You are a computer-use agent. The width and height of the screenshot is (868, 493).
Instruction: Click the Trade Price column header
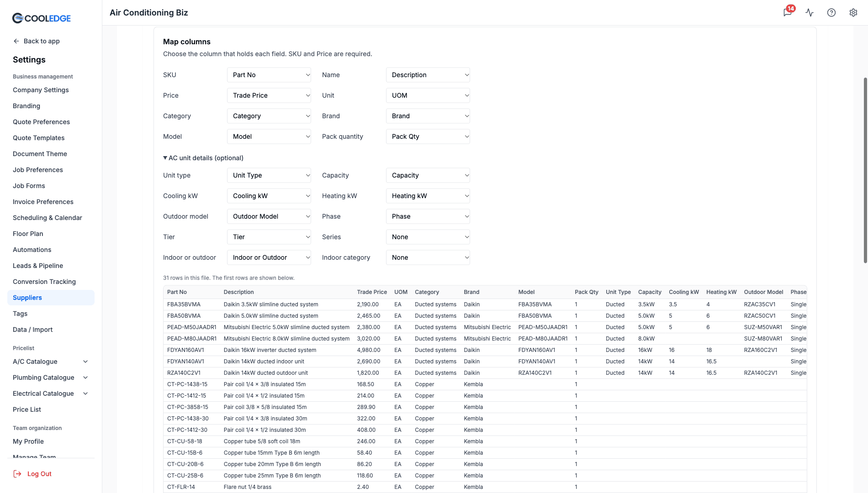click(x=372, y=292)
